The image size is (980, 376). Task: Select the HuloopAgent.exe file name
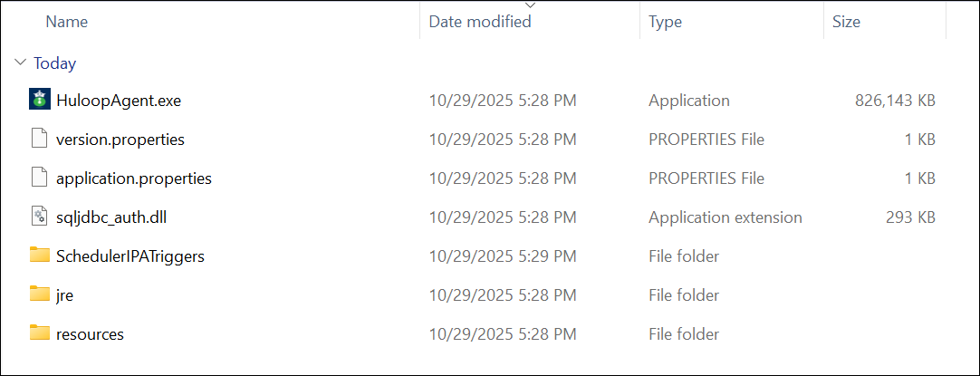(119, 101)
